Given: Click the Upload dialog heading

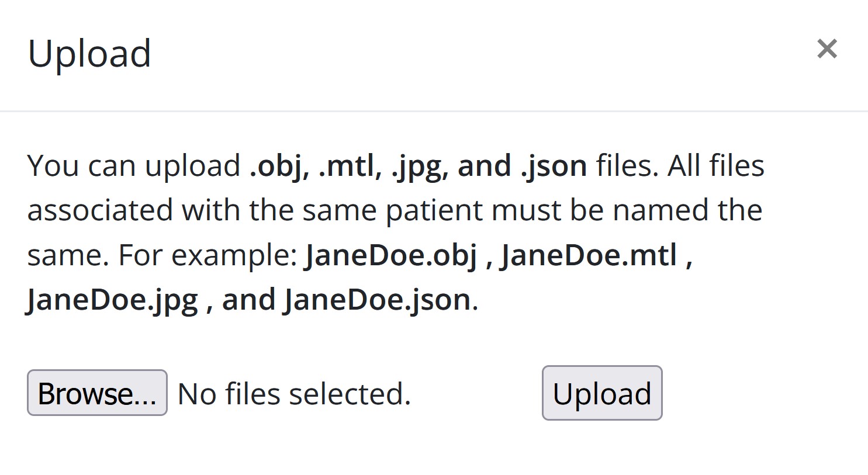Looking at the screenshot, I should pos(89,54).
